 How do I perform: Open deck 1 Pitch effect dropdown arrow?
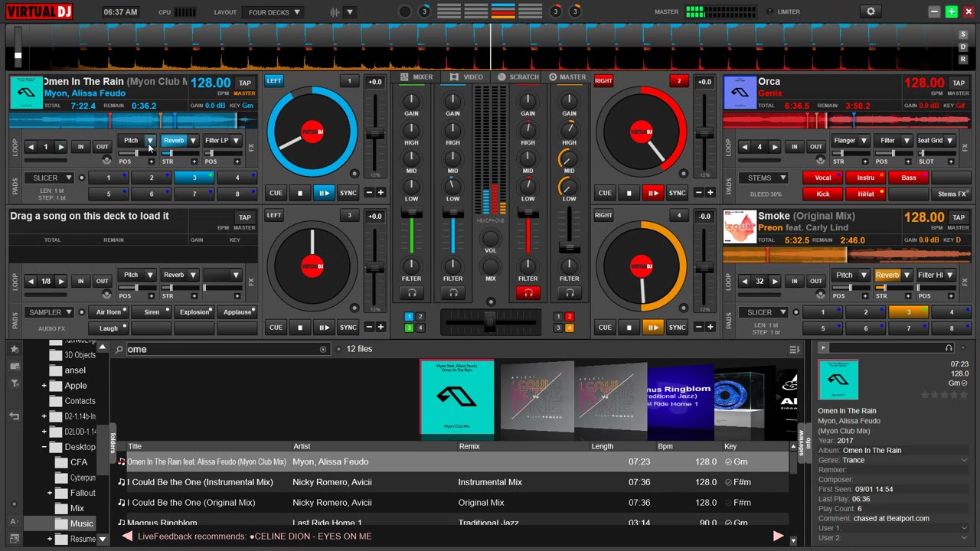pos(150,141)
